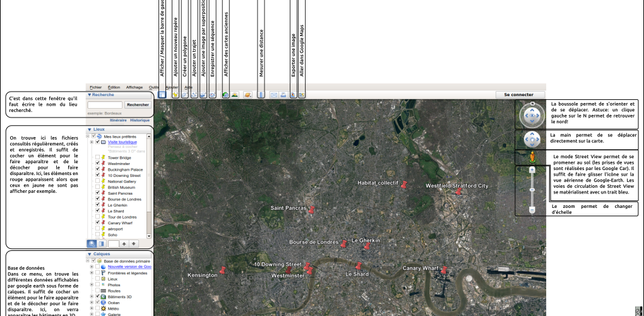Click the Canary Wharf pin on the map
The width and height of the screenshot is (644, 316).
(444, 270)
